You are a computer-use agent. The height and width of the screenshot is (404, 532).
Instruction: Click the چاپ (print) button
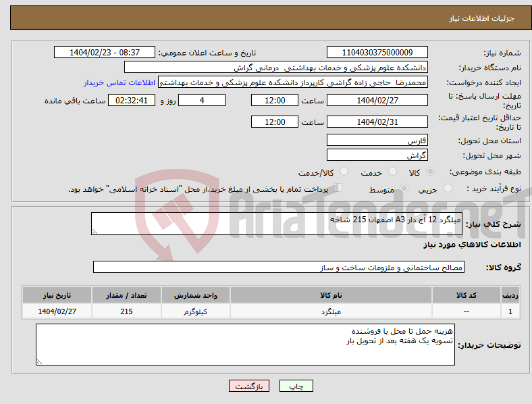click(296, 386)
